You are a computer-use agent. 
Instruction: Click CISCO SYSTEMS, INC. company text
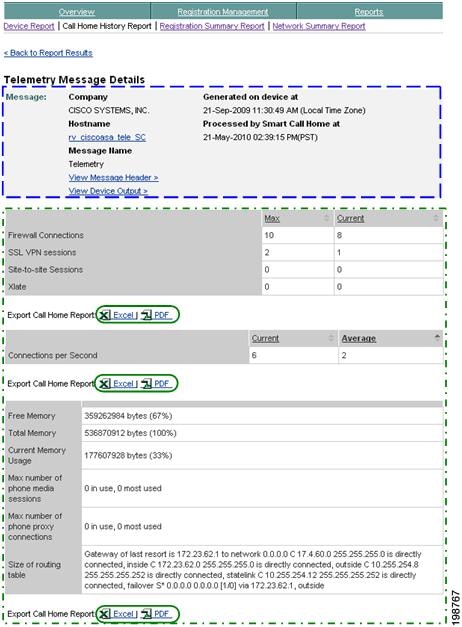(x=109, y=110)
